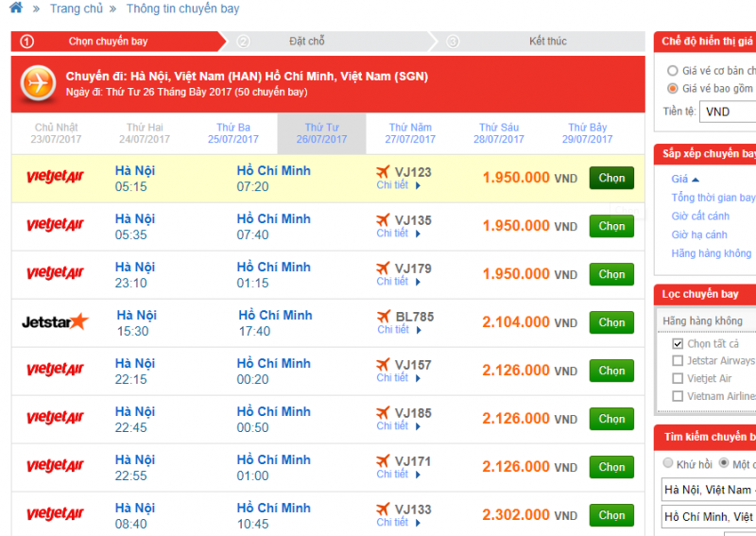Screen dimensions: 756x536
Task: Sort flights by Giờ cất cánh
Action: 700,216
